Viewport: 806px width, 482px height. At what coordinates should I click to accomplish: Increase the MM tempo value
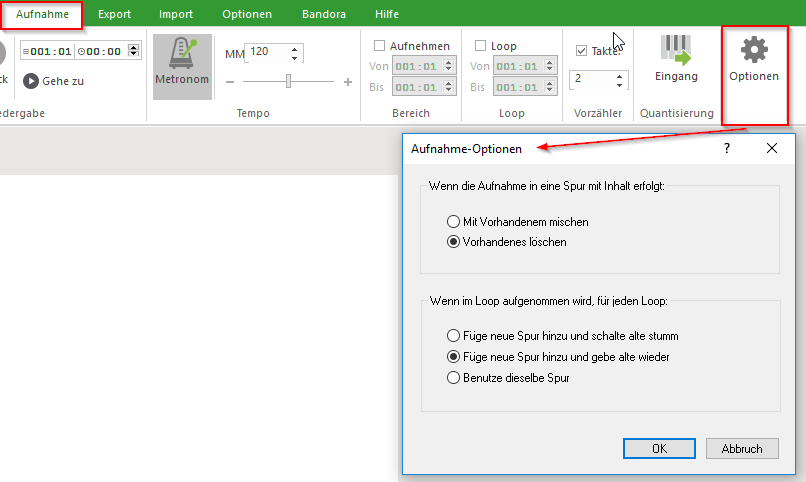coord(295,49)
